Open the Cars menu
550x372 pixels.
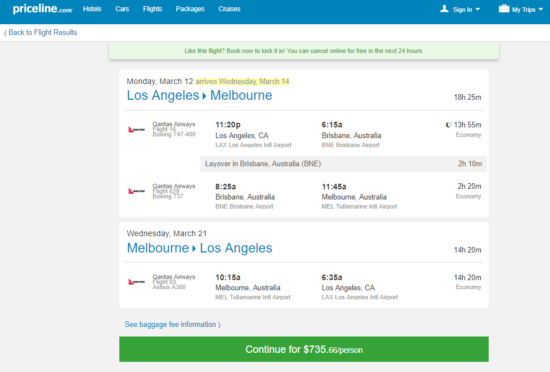122,9
